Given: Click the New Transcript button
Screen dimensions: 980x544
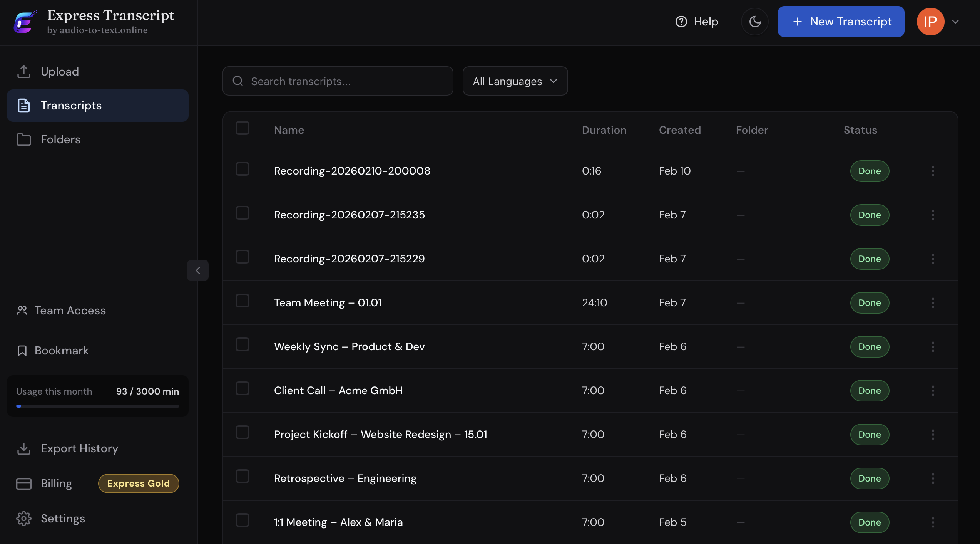Looking at the screenshot, I should (x=841, y=22).
